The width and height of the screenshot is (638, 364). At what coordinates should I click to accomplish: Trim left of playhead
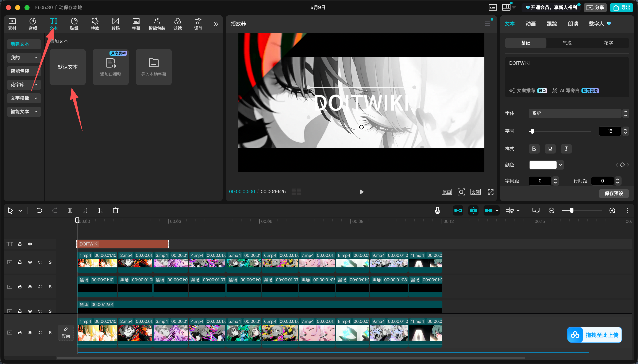pos(85,210)
